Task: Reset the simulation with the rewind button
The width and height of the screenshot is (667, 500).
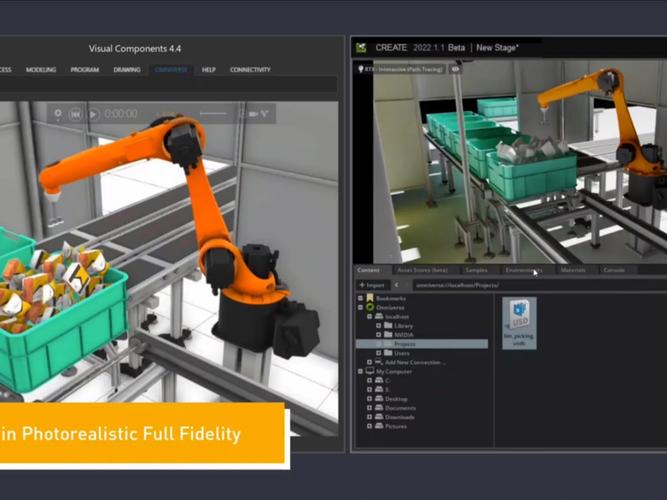Action: pos(75,114)
